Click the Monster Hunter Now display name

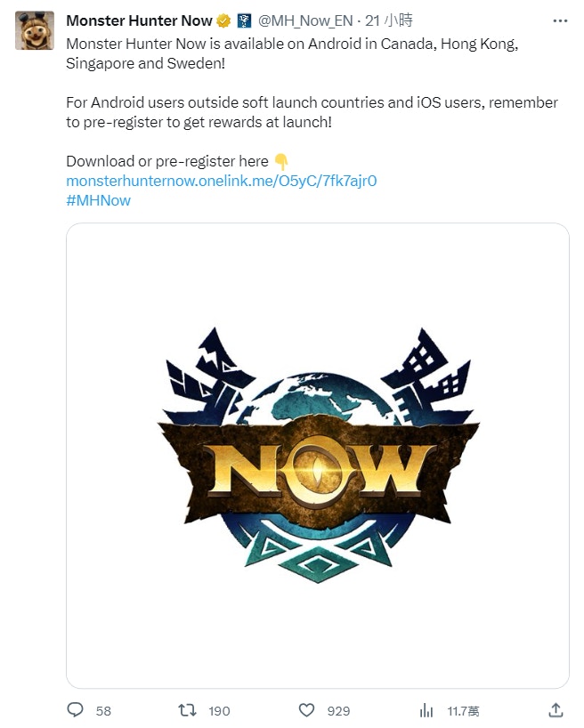139,20
